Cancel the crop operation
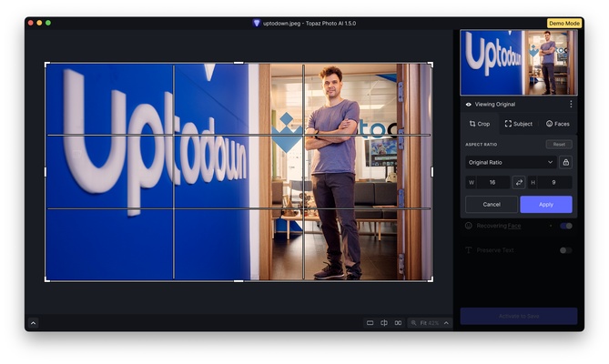The width and height of the screenshot is (609, 364). pos(492,205)
